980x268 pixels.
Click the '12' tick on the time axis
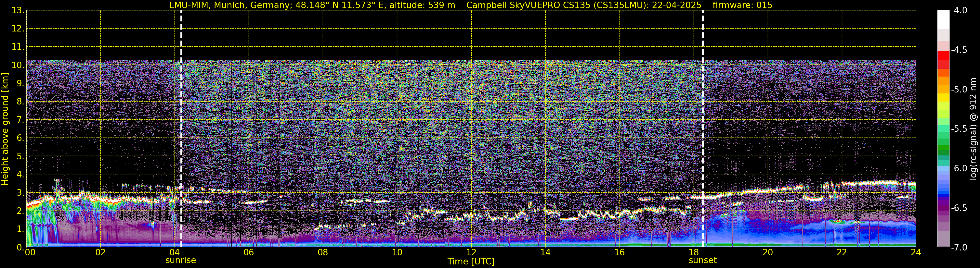pos(471,252)
